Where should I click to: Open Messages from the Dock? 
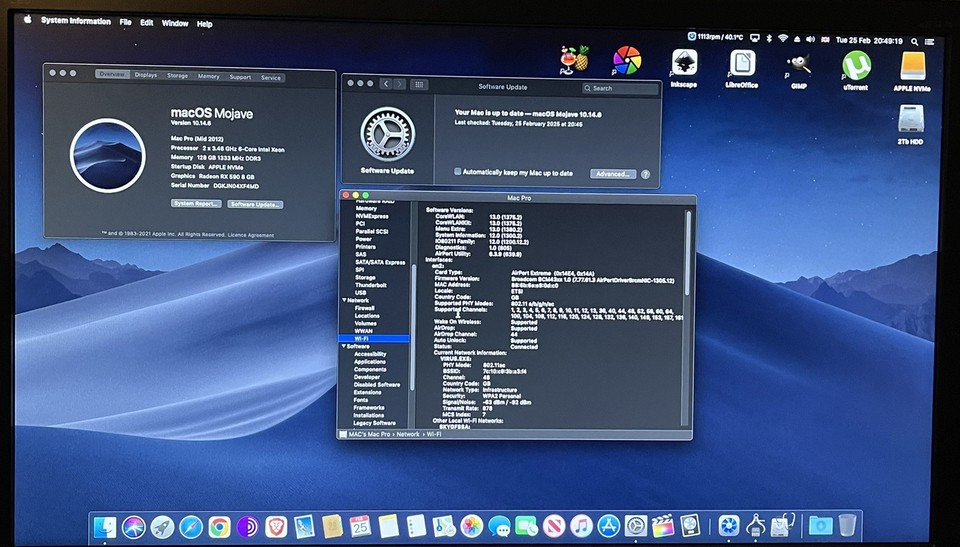coord(499,526)
